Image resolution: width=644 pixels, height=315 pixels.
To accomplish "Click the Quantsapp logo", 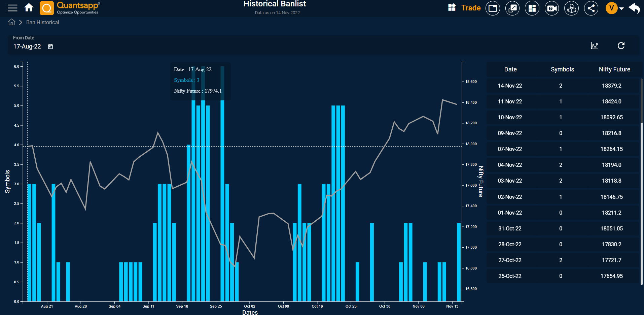I will 70,8.
